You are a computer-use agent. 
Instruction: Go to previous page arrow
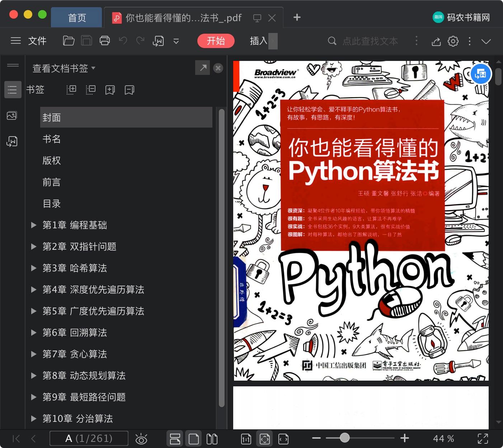[x=33, y=438]
